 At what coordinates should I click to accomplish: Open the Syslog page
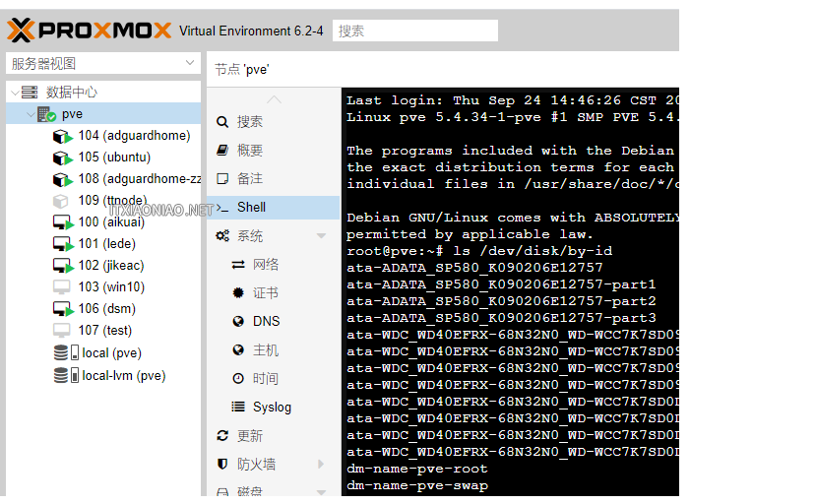tap(274, 408)
